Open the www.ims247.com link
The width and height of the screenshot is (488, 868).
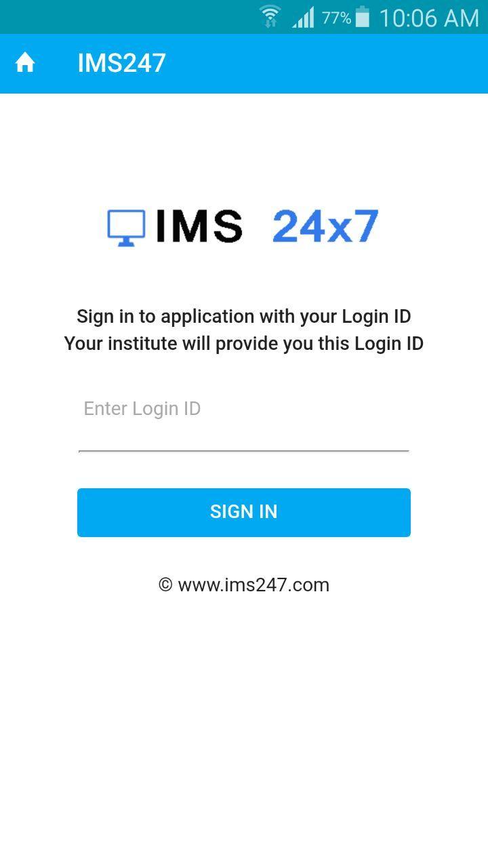tap(253, 585)
